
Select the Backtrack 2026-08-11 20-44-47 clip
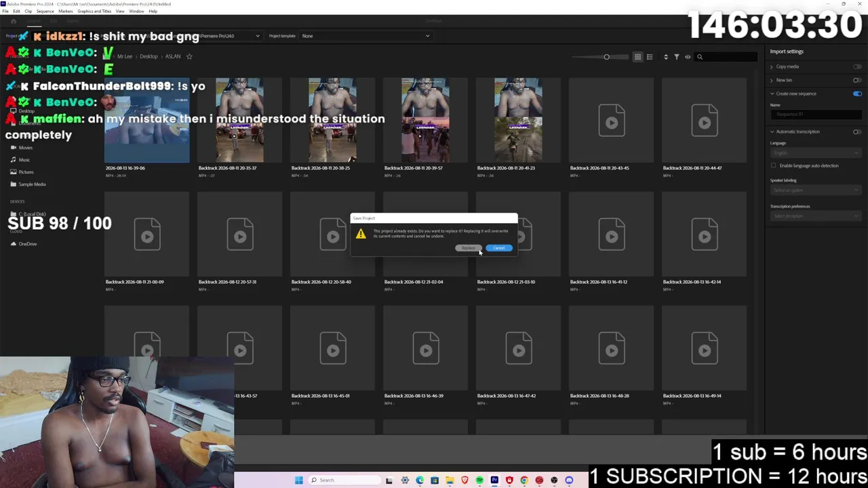point(705,121)
